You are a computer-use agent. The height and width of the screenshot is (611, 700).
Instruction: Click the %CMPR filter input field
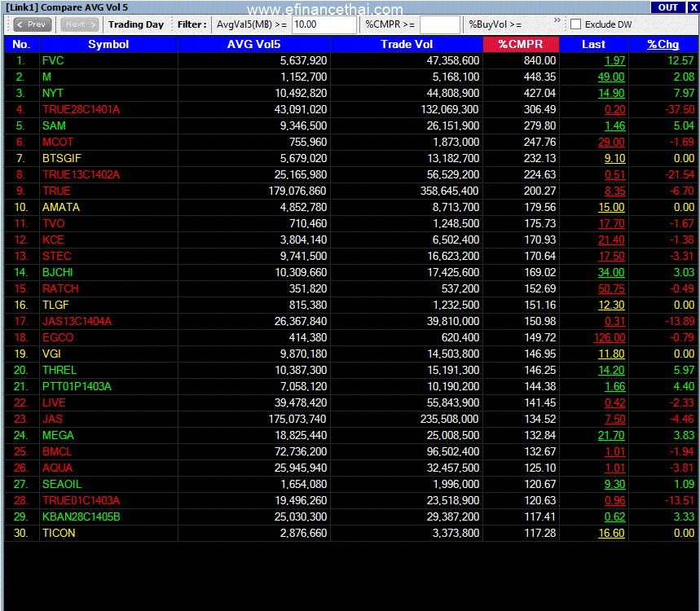(x=440, y=24)
